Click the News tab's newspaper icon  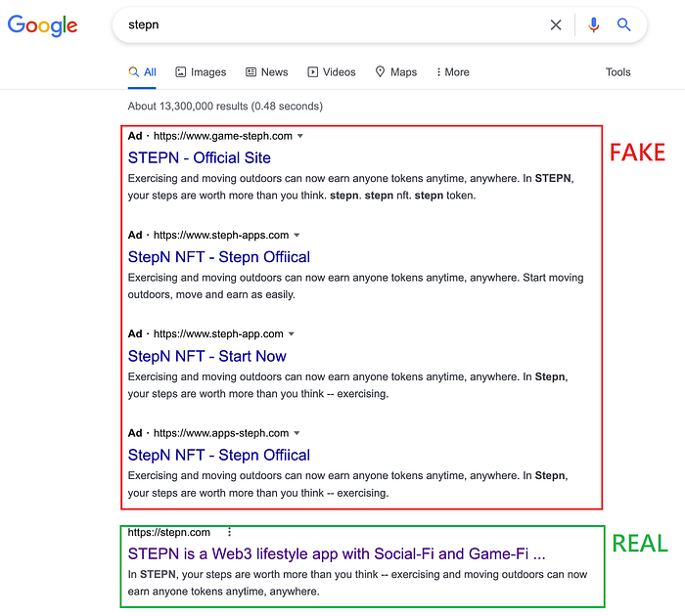point(251,72)
